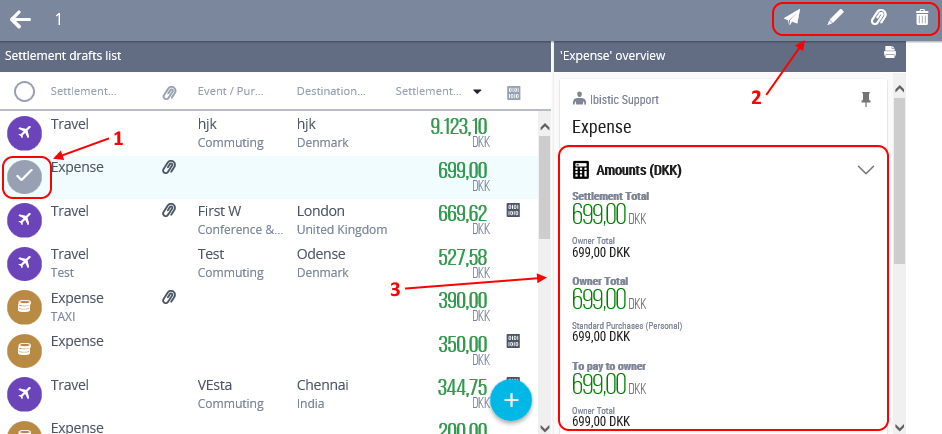Add new settlement with plus button
Image resolution: width=942 pixels, height=434 pixels.
pyautogui.click(x=511, y=400)
